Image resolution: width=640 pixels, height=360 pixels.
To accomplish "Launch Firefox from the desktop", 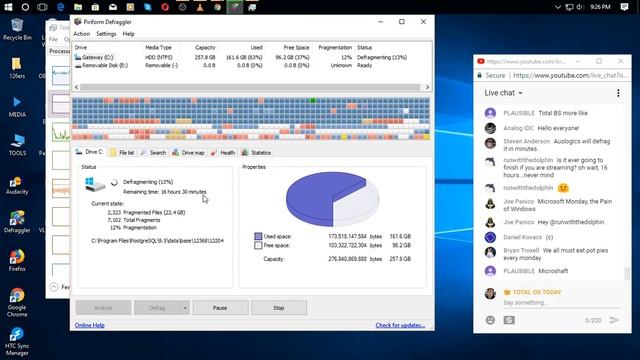I will coord(17,261).
